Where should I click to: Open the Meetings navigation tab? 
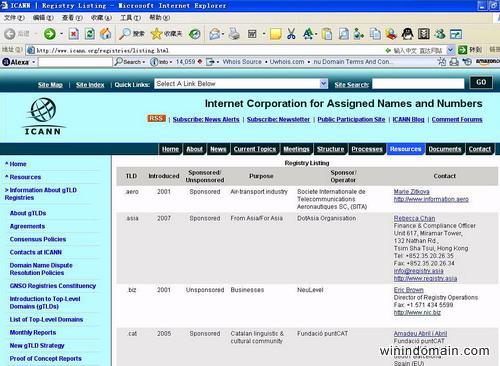tap(296, 149)
